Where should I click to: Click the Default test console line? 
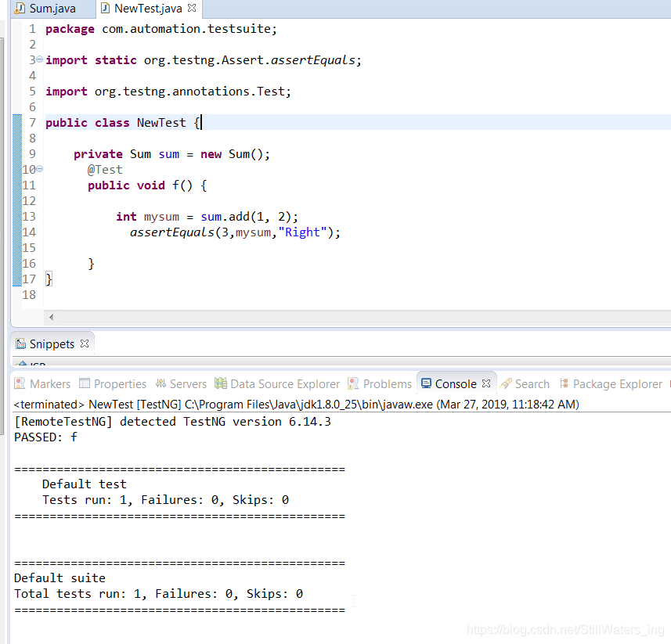point(85,484)
